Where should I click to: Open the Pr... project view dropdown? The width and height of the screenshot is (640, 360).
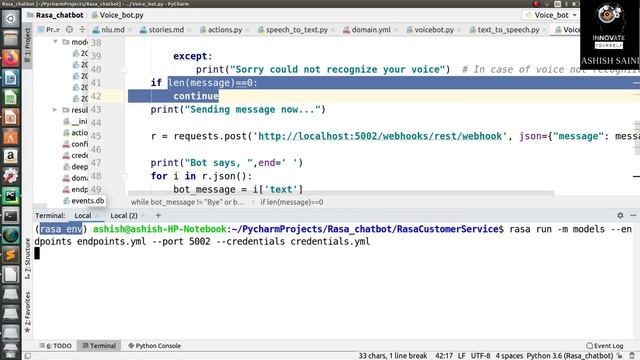(x=49, y=29)
